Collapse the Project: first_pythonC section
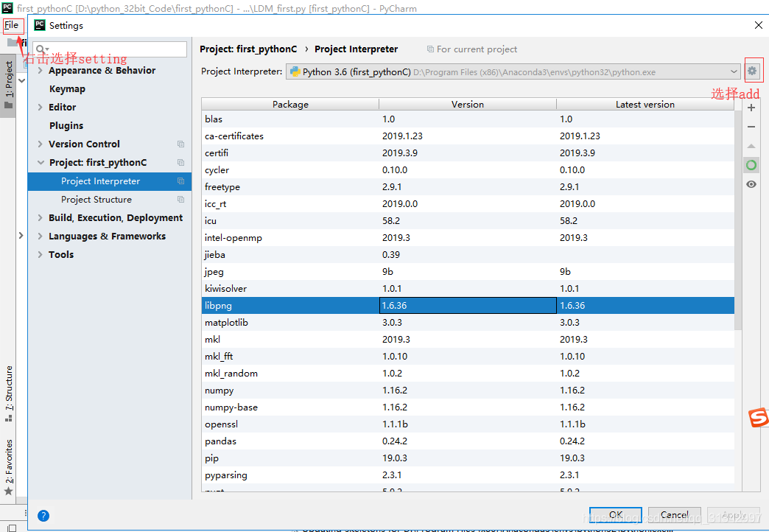The image size is (769, 532). pyautogui.click(x=41, y=162)
